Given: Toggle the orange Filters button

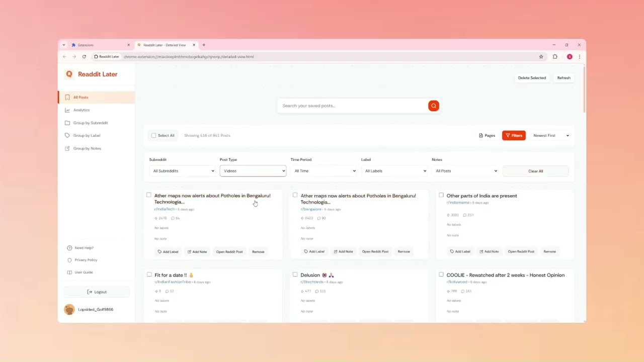Looking at the screenshot, I should click(x=514, y=135).
